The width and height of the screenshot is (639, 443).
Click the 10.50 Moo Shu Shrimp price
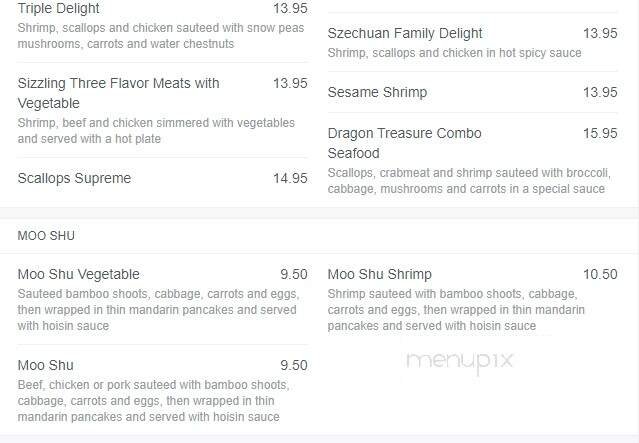600,274
